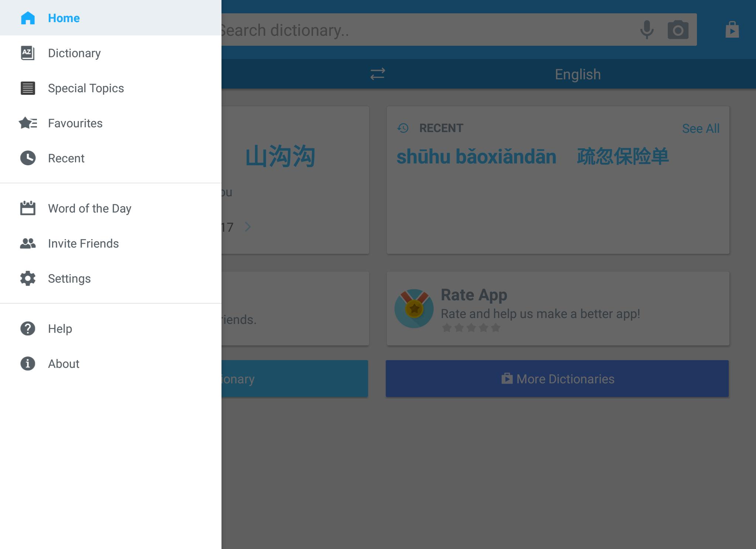Select English language tab

point(578,74)
